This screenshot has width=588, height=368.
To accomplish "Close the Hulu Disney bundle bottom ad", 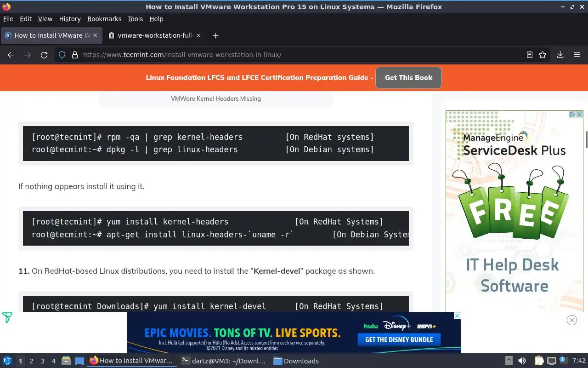I will [x=457, y=316].
